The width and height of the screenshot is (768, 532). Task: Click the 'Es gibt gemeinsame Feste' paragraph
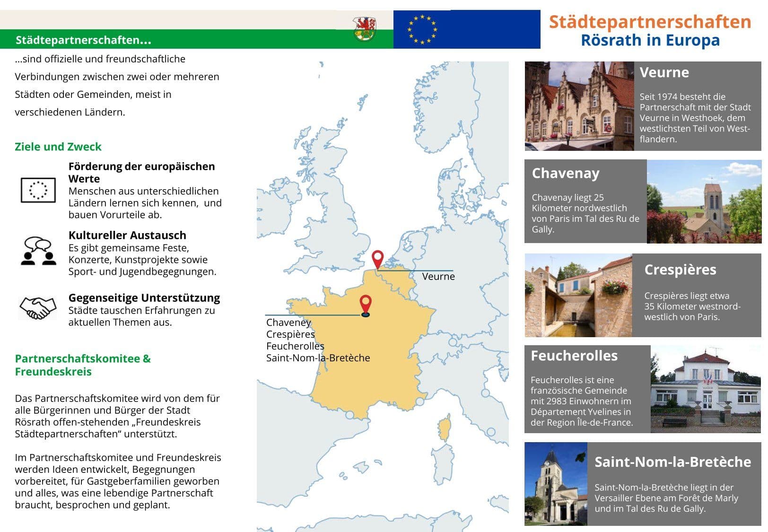click(142, 260)
